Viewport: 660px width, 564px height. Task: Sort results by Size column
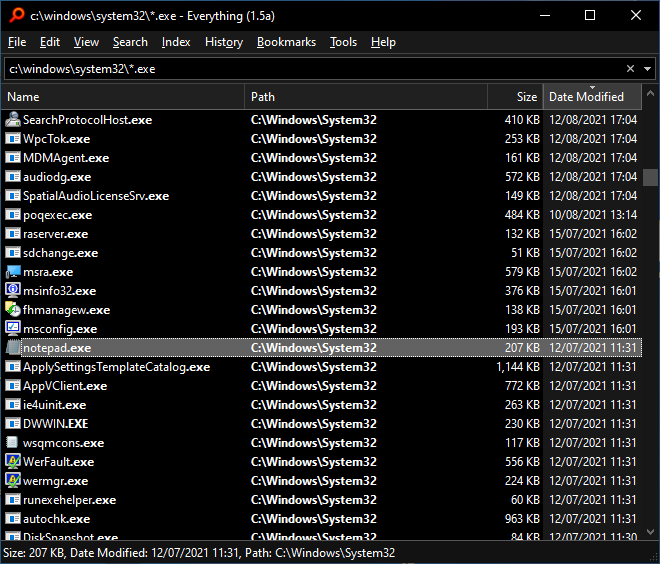tap(515, 97)
